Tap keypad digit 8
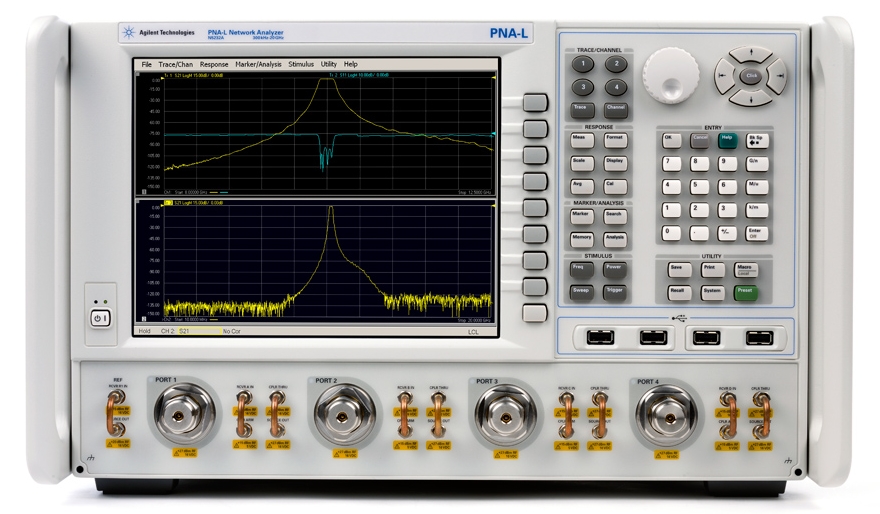The width and height of the screenshot is (880, 514). pos(699,164)
